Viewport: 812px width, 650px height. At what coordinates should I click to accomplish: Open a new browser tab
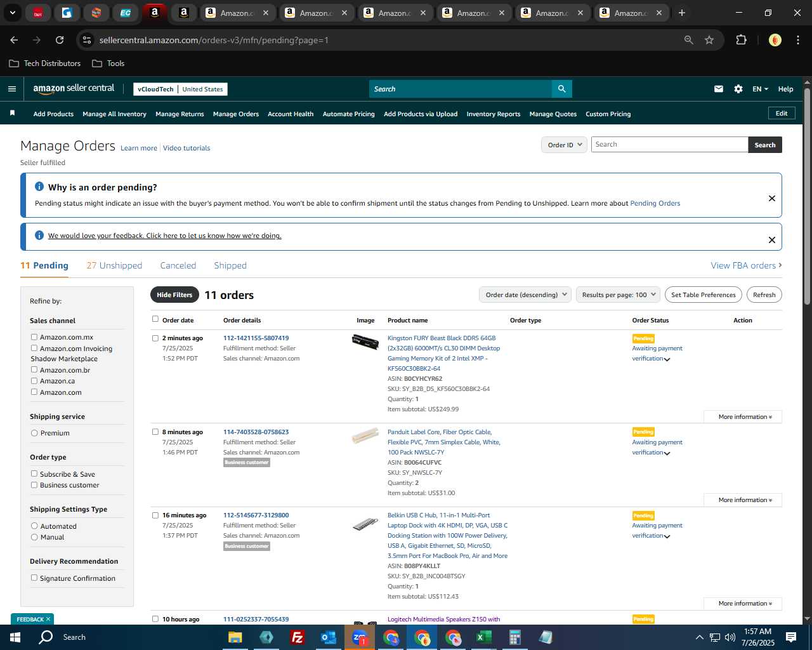coord(682,13)
